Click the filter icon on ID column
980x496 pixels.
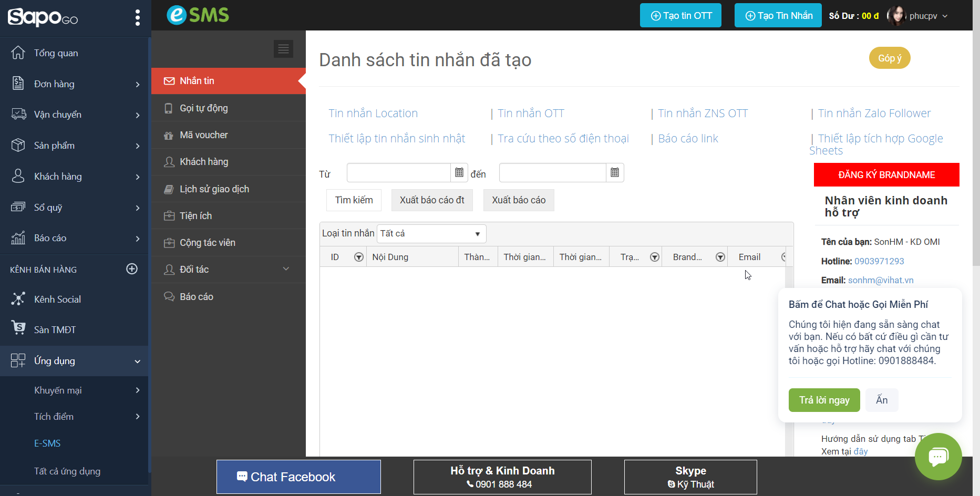[358, 257]
